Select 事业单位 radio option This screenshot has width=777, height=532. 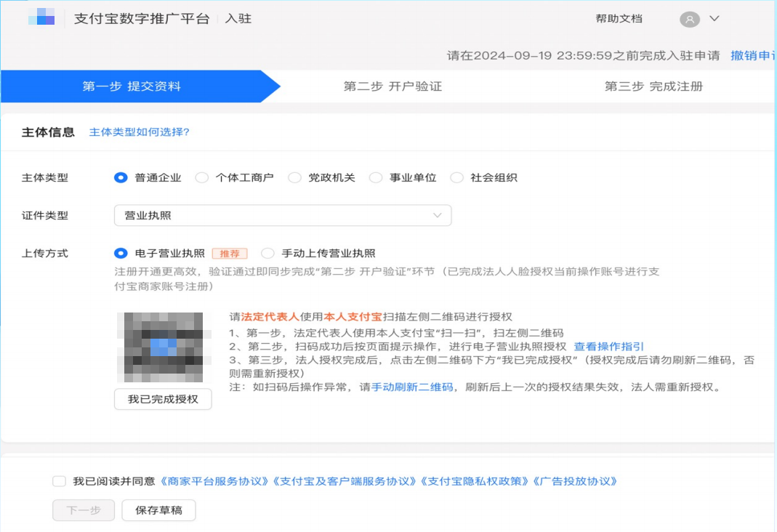coord(376,178)
